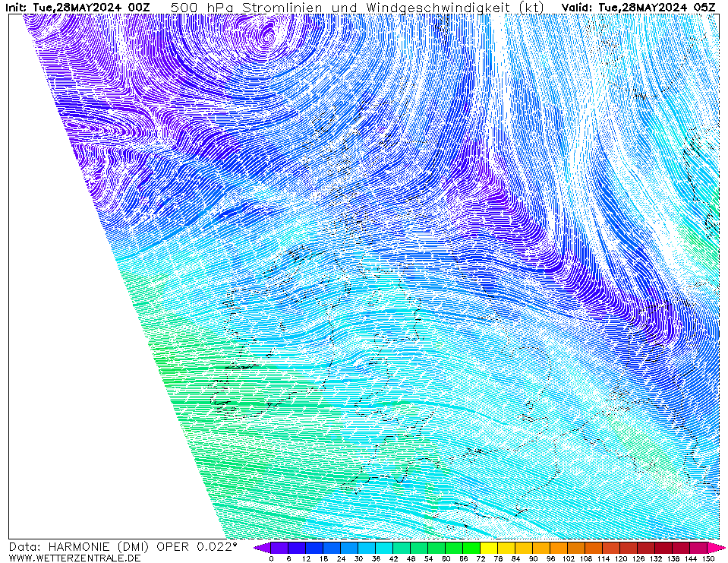This screenshot has height=563, width=728.
Task: Click the 'Data: HARMONIE (DMI) OPER 0.022°' text
Action: (x=122, y=547)
